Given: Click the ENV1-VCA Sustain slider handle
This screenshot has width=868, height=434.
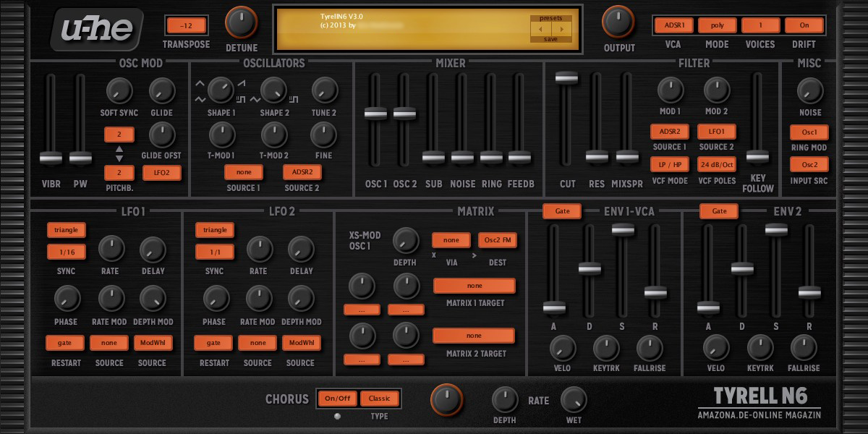Looking at the screenshot, I should [x=623, y=229].
